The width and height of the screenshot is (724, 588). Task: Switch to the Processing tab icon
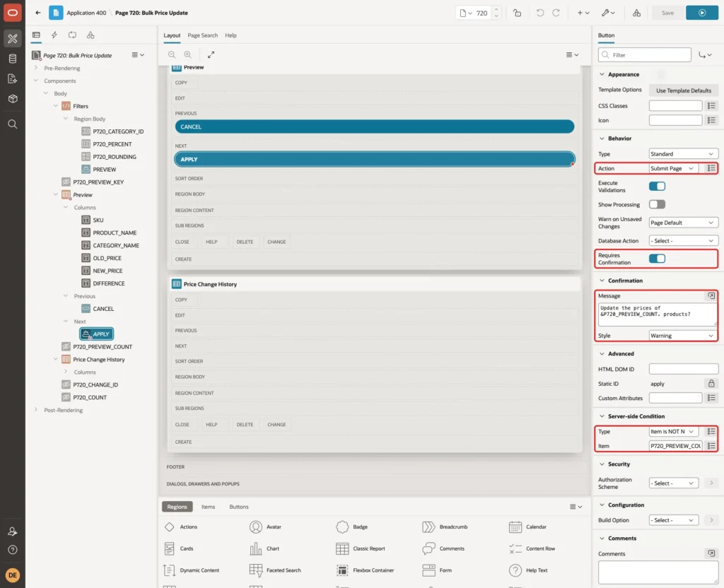[x=73, y=35]
